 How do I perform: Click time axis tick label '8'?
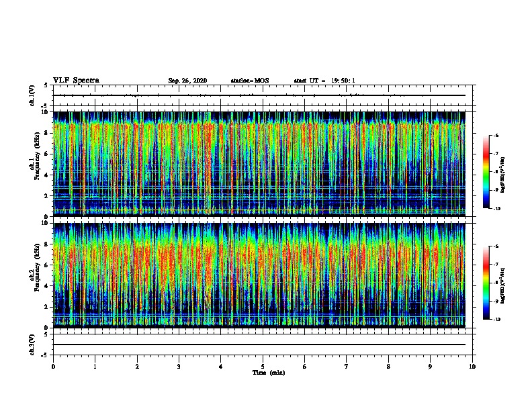(388, 367)
